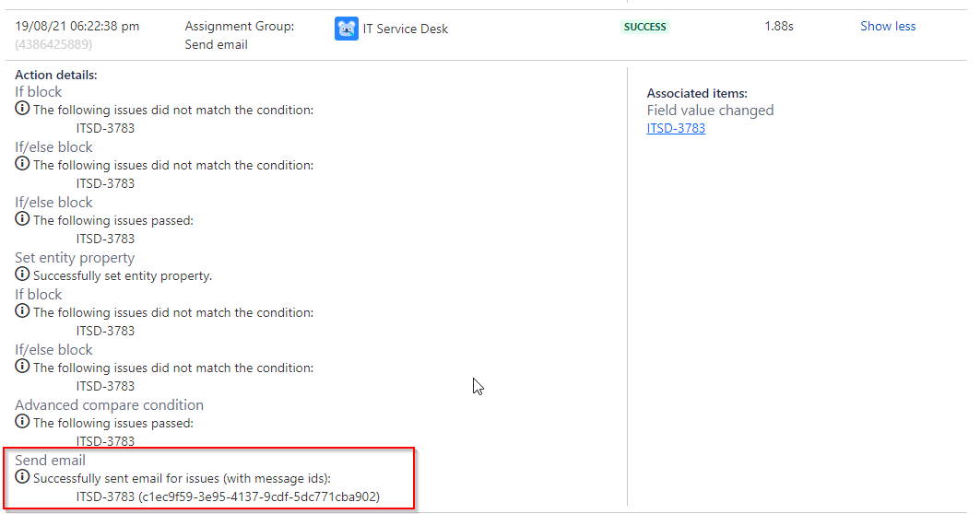This screenshot has width=980, height=514.
Task: Click 'Send email' heading in action details
Action: (x=50, y=461)
